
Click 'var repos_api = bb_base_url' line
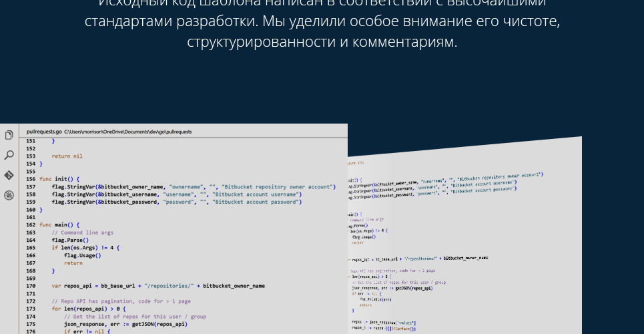pos(158,286)
